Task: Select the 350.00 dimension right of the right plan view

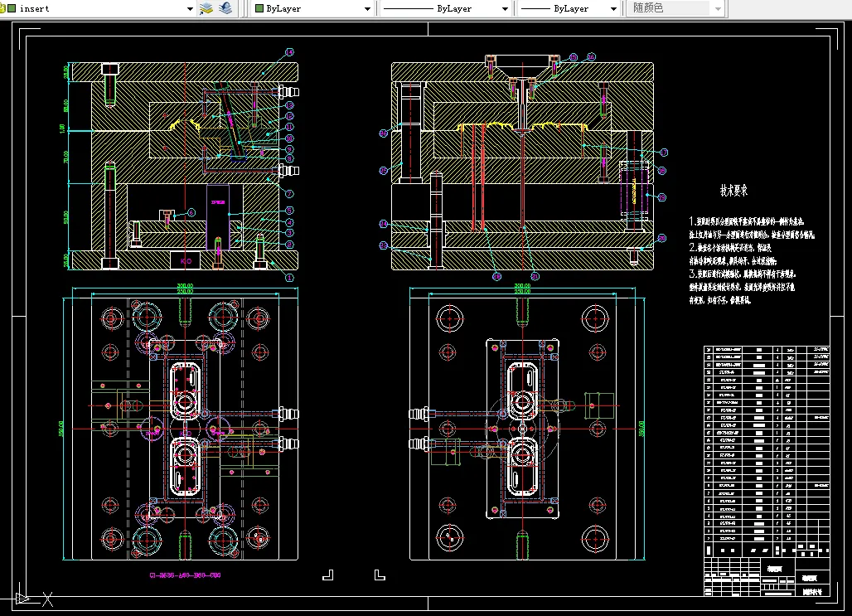Action: [641, 428]
